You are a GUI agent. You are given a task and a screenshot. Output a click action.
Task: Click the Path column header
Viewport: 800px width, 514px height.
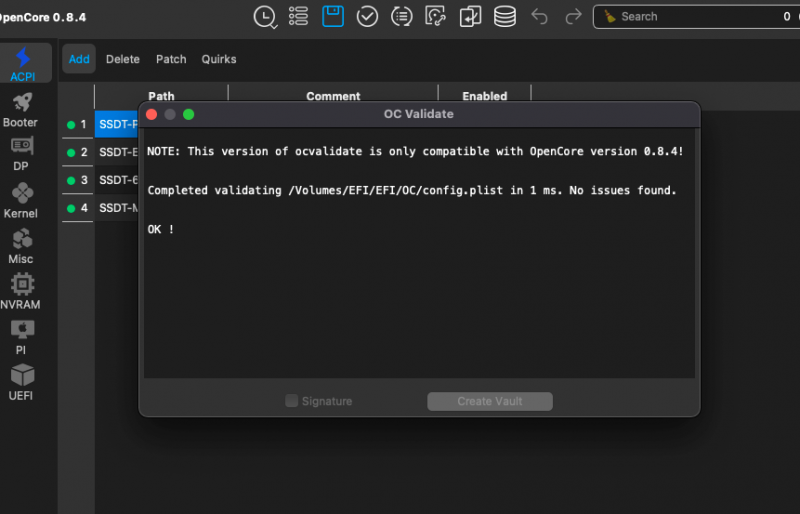161,96
